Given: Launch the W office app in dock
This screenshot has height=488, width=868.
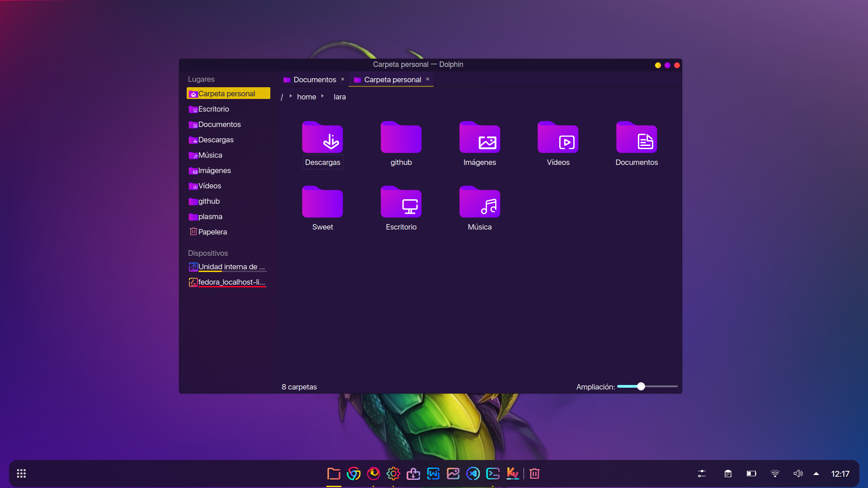Looking at the screenshot, I should coord(433,474).
